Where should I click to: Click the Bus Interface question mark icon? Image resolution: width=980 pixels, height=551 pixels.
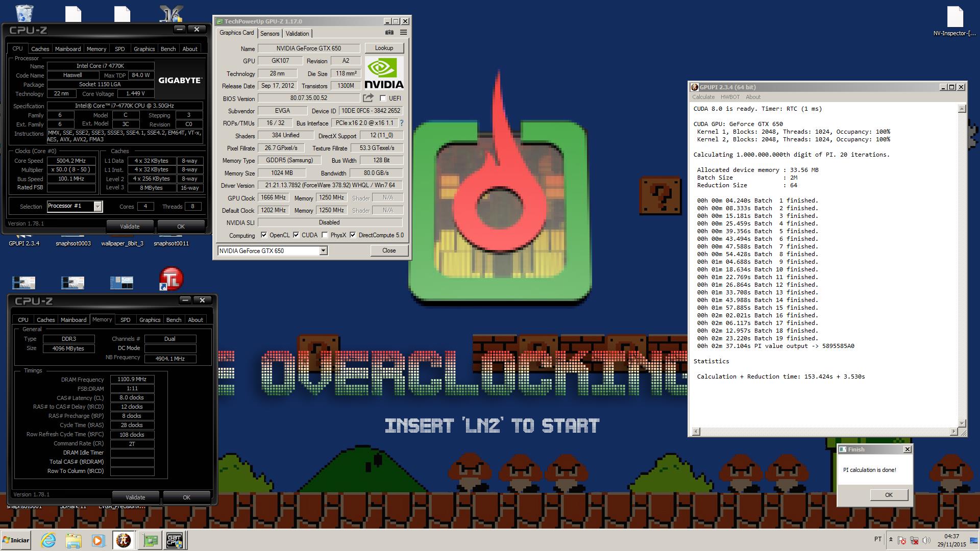[x=401, y=123]
